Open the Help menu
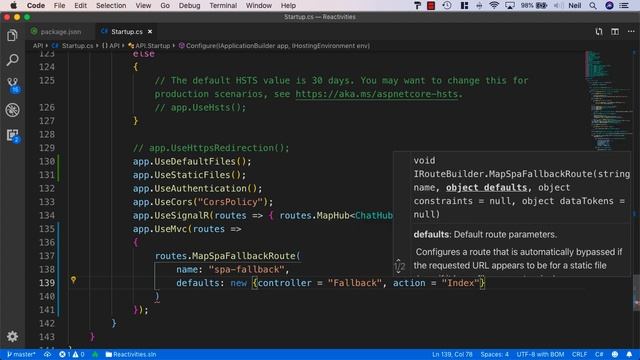Image resolution: width=640 pixels, height=360 pixels. click(x=288, y=5)
